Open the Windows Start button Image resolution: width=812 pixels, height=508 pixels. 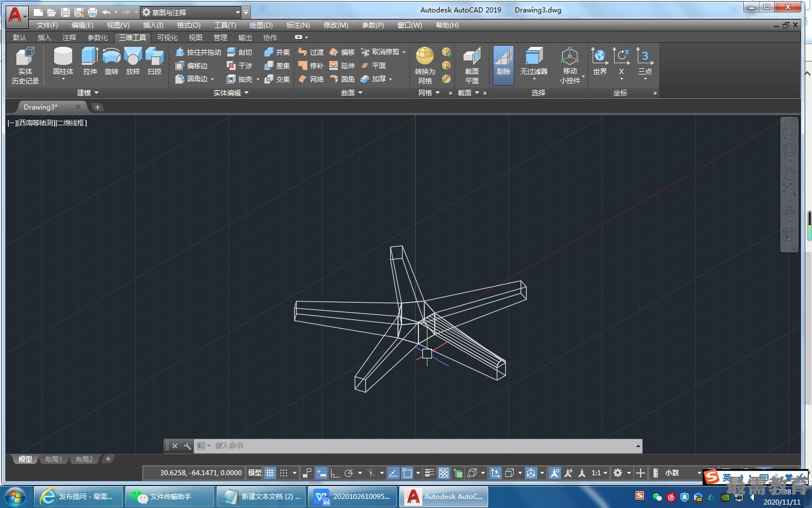(15, 497)
